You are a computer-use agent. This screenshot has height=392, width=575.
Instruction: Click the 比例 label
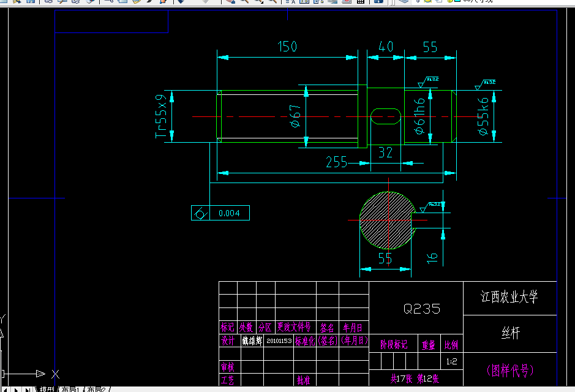tap(451, 345)
